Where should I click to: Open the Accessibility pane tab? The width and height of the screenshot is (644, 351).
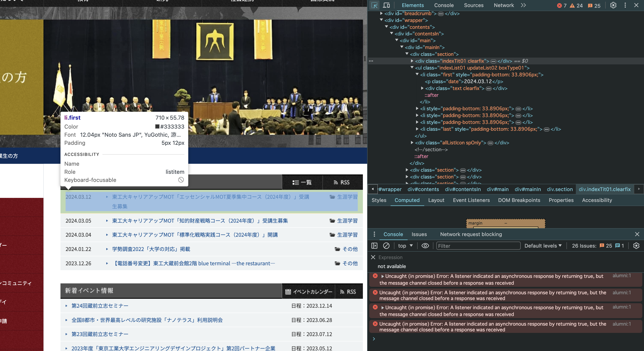597,200
